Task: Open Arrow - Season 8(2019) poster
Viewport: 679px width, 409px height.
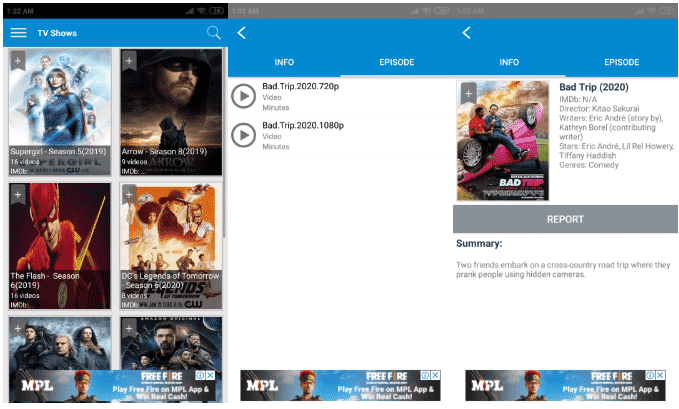Action: [171, 112]
